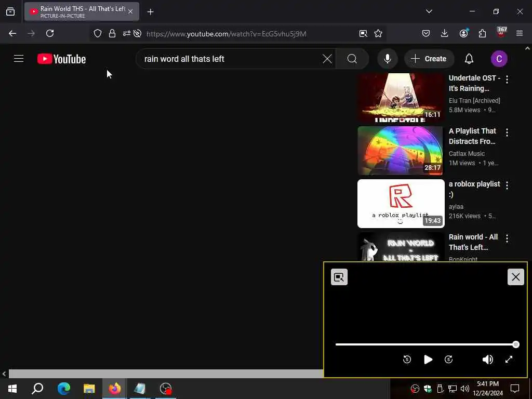The height and width of the screenshot is (399, 532).
Task: Open the Windows Start menu
Action: tap(12, 389)
